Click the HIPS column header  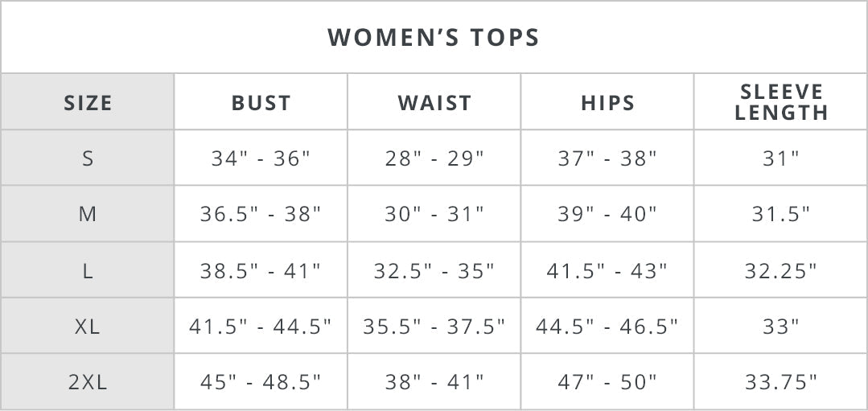607,103
